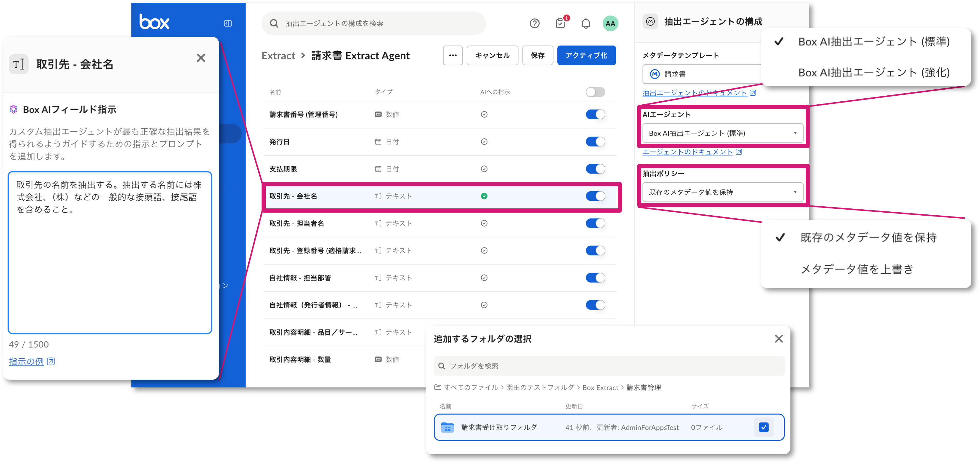Click the 保存 button
The width and height of the screenshot is (980, 463).
[538, 55]
